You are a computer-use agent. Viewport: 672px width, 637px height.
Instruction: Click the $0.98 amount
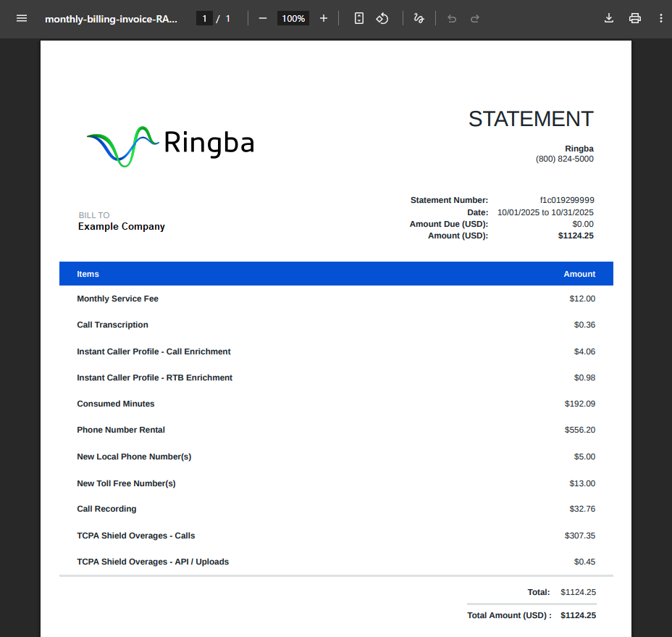tap(584, 378)
